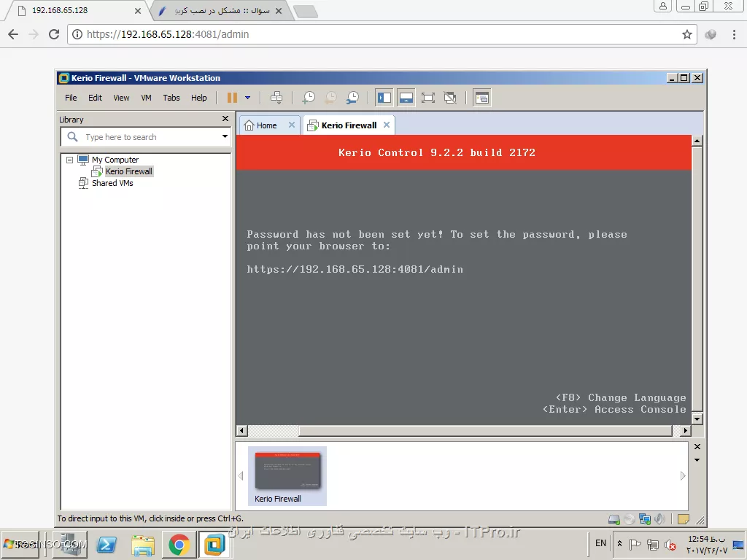Open the Help menu in VMware
Screen dimensions: 747x560
pyautogui.click(x=198, y=98)
